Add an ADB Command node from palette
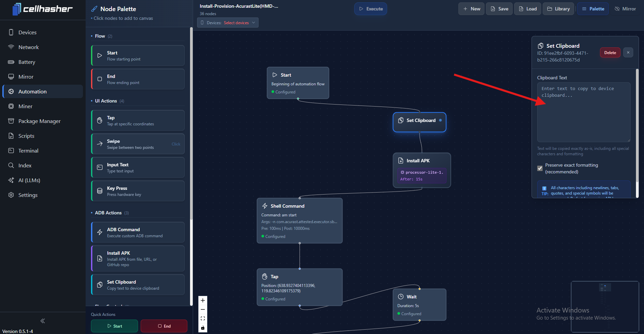Image resolution: width=644 pixels, height=334 pixels. 138,233
